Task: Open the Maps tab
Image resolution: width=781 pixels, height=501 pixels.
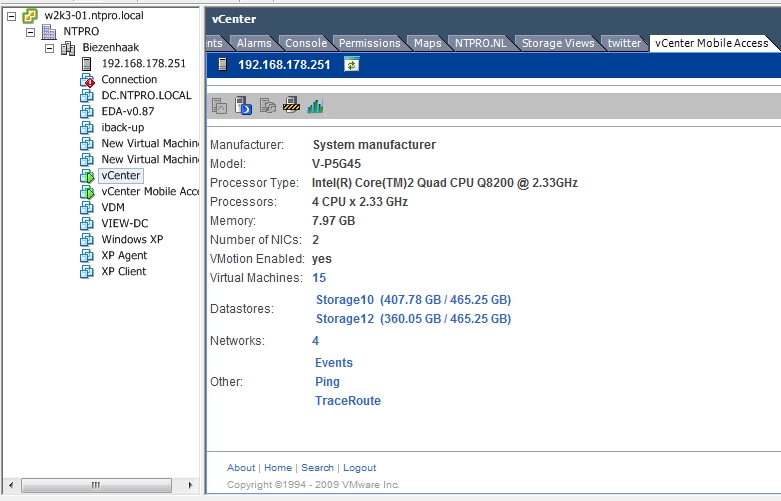Action: pyautogui.click(x=427, y=43)
